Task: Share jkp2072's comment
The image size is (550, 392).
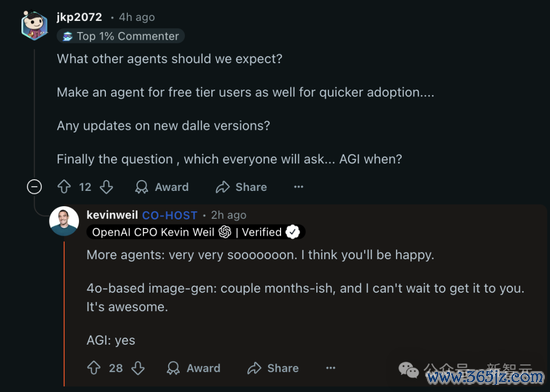Action: (241, 187)
